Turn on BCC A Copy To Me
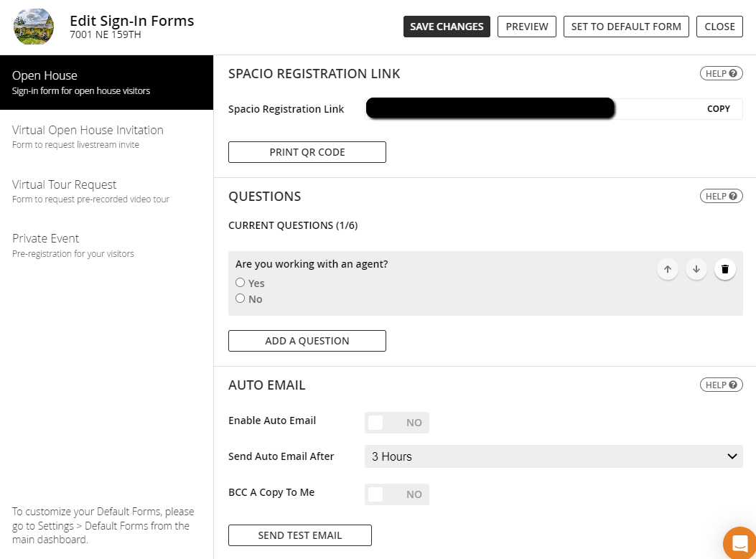 pos(396,494)
